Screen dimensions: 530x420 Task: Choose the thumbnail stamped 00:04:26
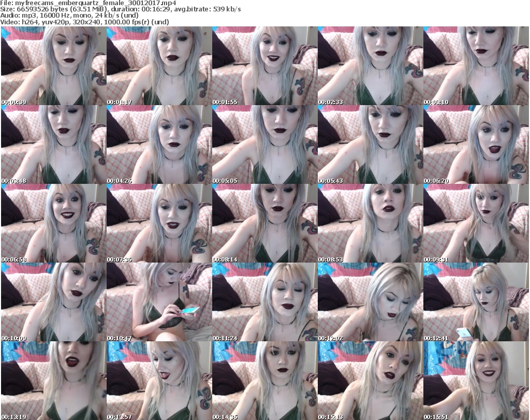click(x=159, y=144)
